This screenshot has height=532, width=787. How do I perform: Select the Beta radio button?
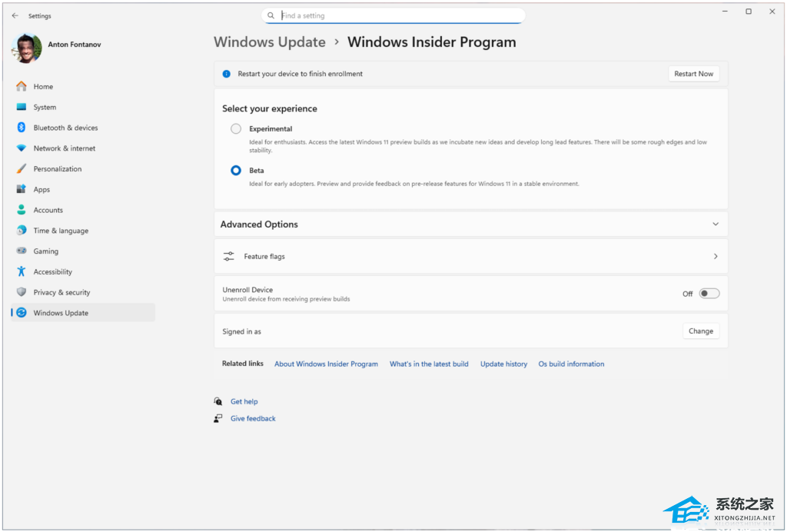pyautogui.click(x=236, y=171)
